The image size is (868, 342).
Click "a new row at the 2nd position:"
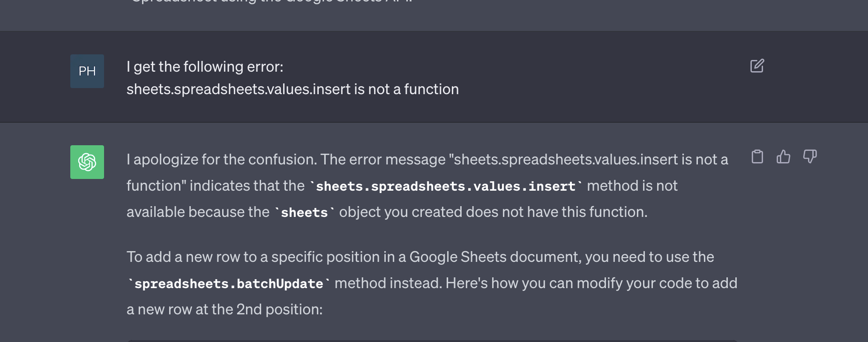point(224,310)
